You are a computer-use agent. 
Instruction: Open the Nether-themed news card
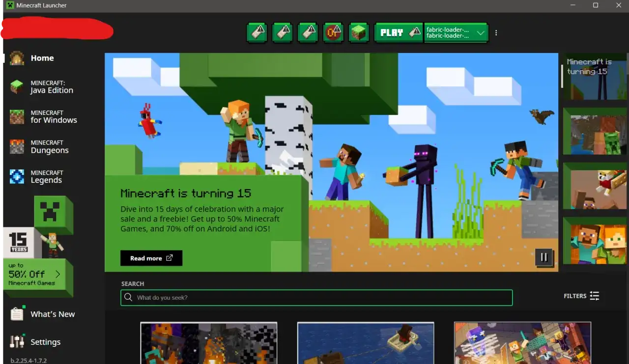pyautogui.click(x=209, y=343)
